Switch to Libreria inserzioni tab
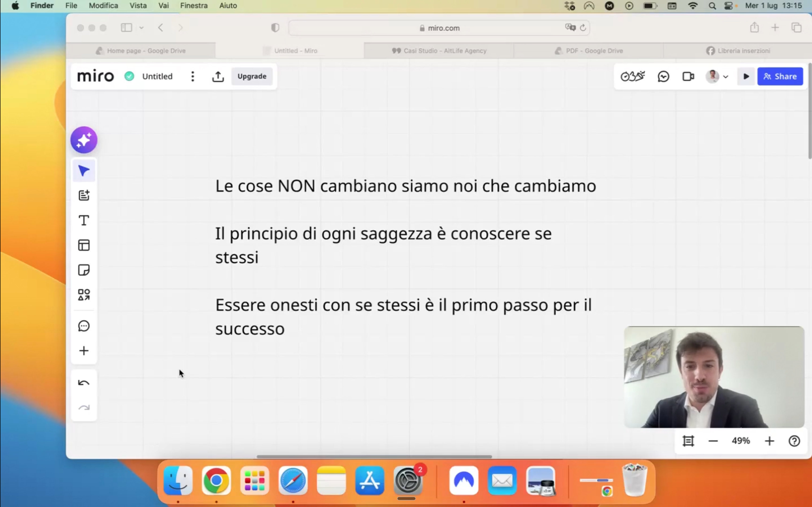This screenshot has width=812, height=507. coord(738,51)
